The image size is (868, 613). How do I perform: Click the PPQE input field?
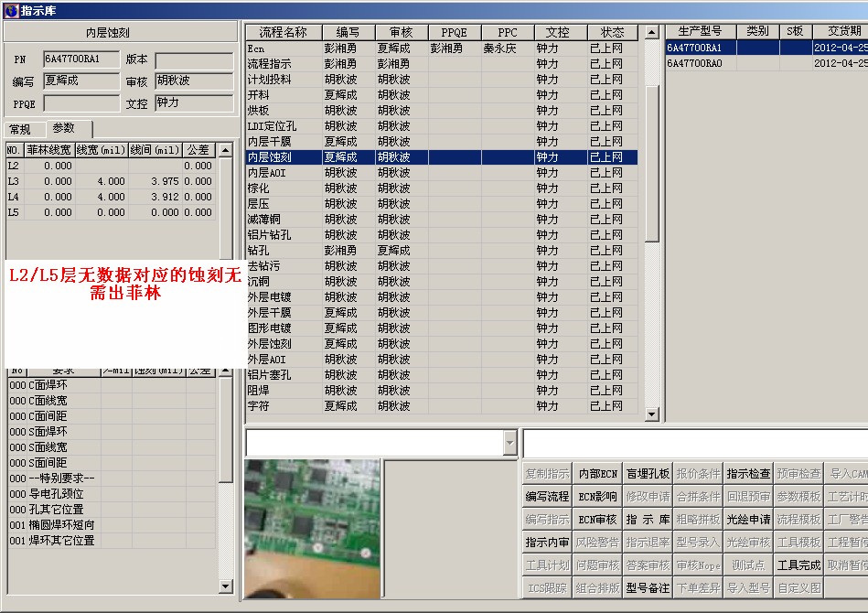point(81,103)
